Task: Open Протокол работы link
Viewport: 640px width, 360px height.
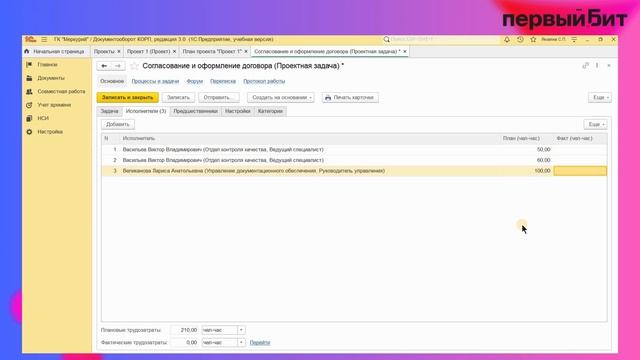Action: pos(264,81)
